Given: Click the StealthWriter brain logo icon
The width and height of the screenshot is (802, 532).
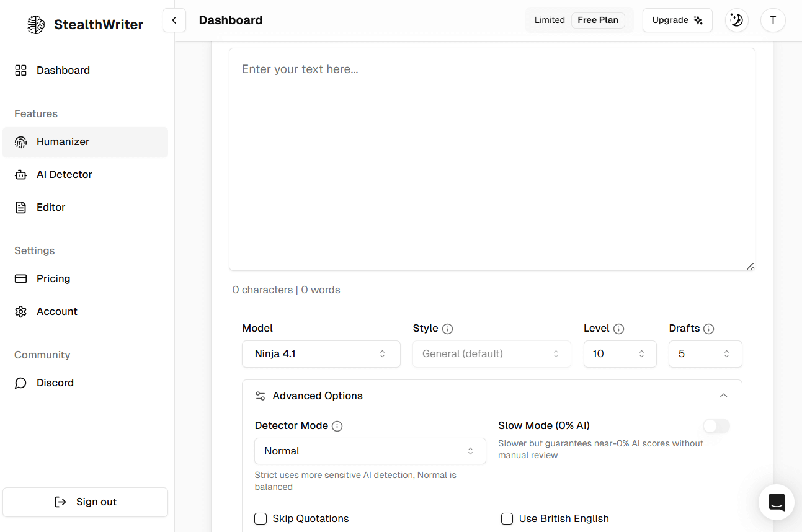Looking at the screenshot, I should (x=36, y=25).
